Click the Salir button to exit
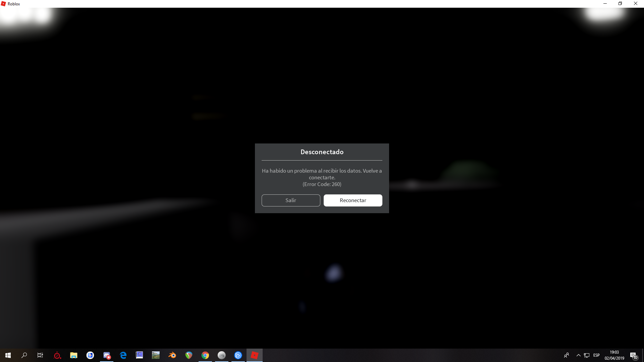Screen dimensions: 644x362 pos(290,200)
